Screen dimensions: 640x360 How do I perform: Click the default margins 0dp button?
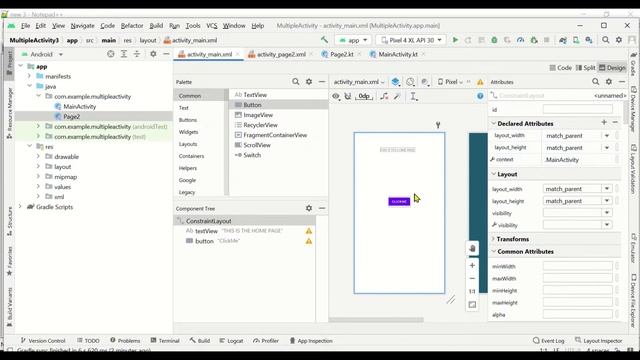[x=364, y=96]
